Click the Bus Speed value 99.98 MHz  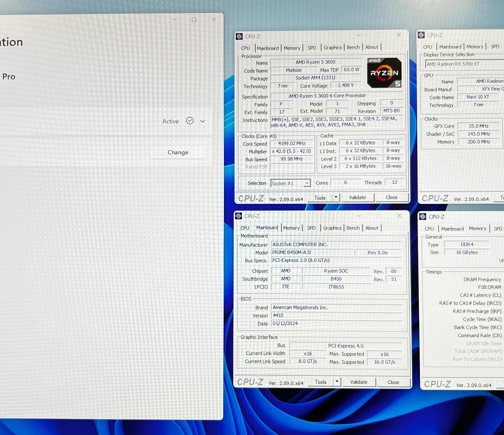point(292,159)
